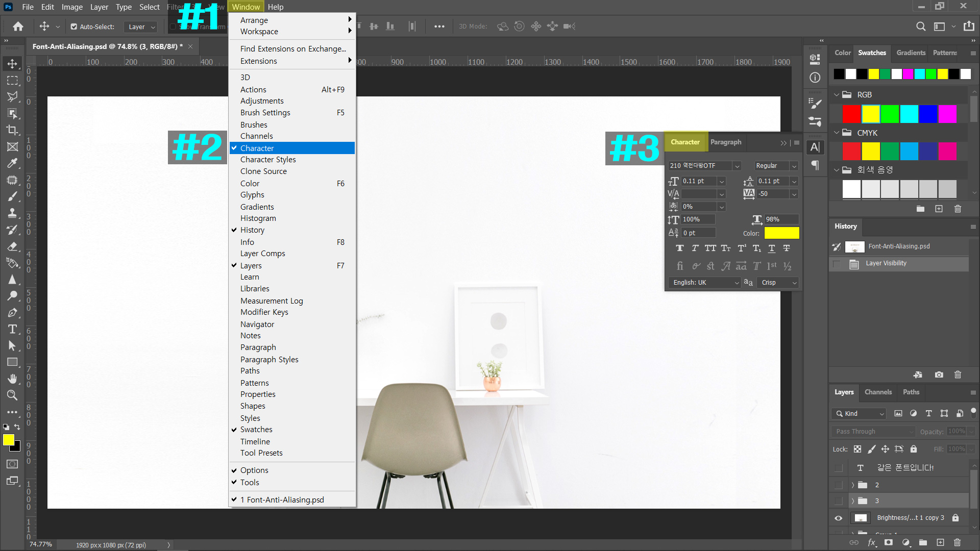Viewport: 980px width, 551px height.
Task: Select the Crop tool
Action: 12,130
